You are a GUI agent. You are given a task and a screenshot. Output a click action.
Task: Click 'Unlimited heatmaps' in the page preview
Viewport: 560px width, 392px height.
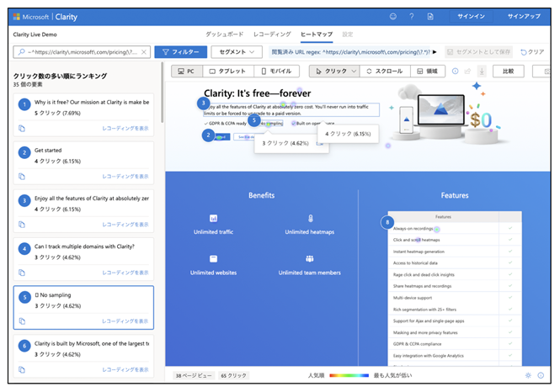[310, 232]
